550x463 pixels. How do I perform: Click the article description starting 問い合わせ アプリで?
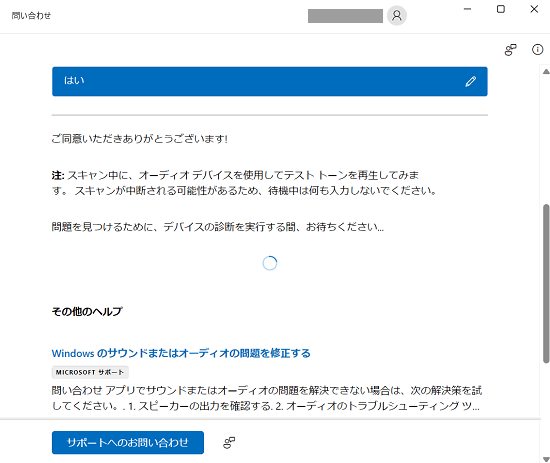point(267,398)
